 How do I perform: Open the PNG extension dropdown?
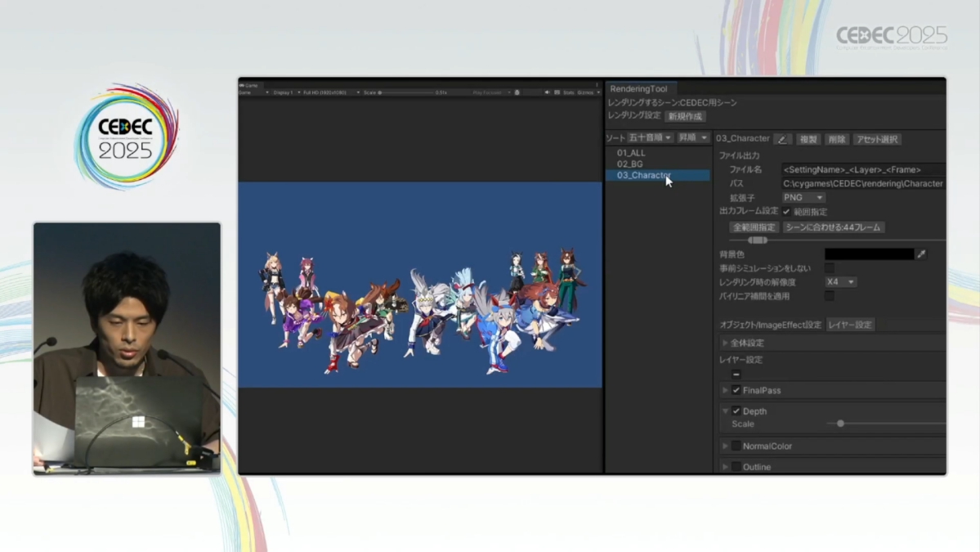click(803, 198)
